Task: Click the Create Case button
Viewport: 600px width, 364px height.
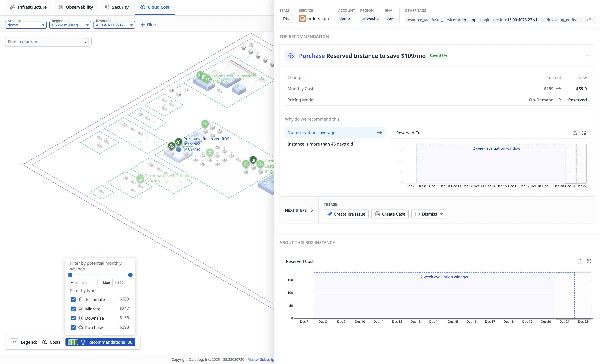Action: (390, 214)
